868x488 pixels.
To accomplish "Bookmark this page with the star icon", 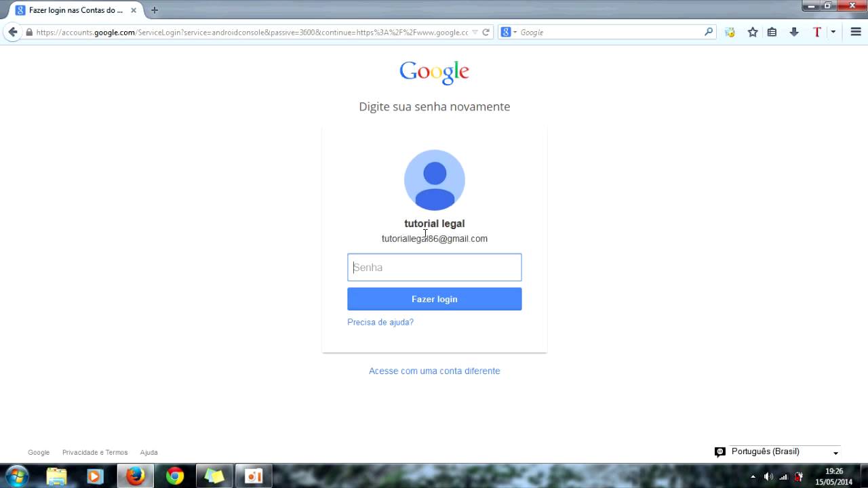I will 753,33.
